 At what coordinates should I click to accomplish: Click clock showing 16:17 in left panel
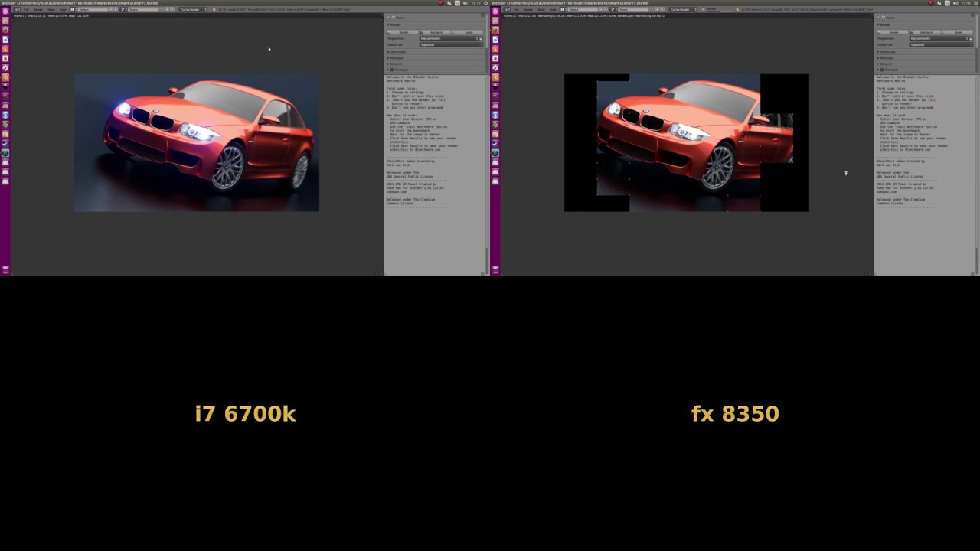click(x=475, y=3)
